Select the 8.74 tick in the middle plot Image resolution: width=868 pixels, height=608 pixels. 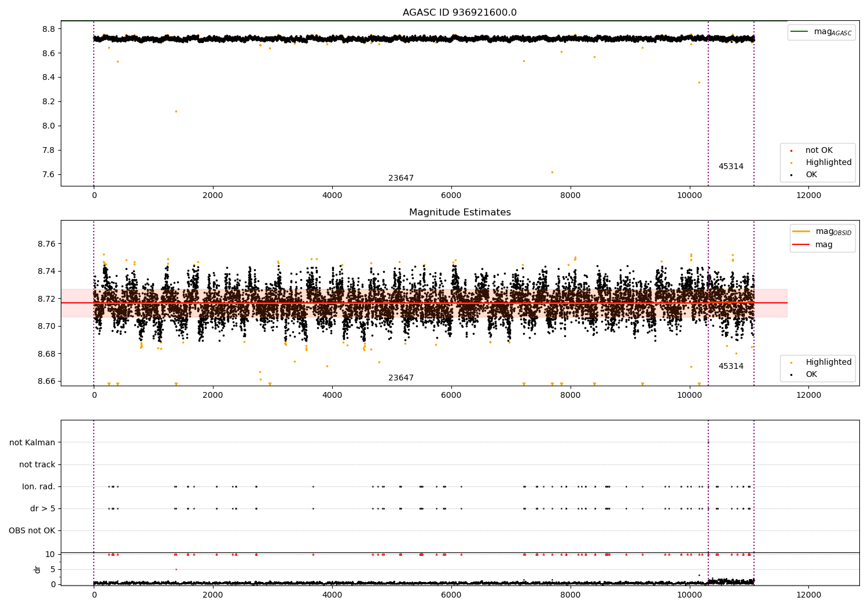47,272
